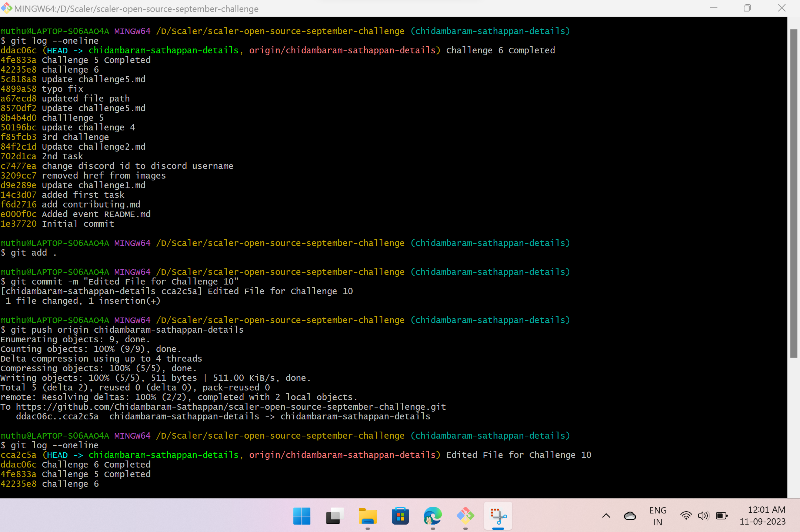Mute system volume via the speaker tray icon
Viewport: 800px width, 532px height.
pyautogui.click(x=703, y=515)
